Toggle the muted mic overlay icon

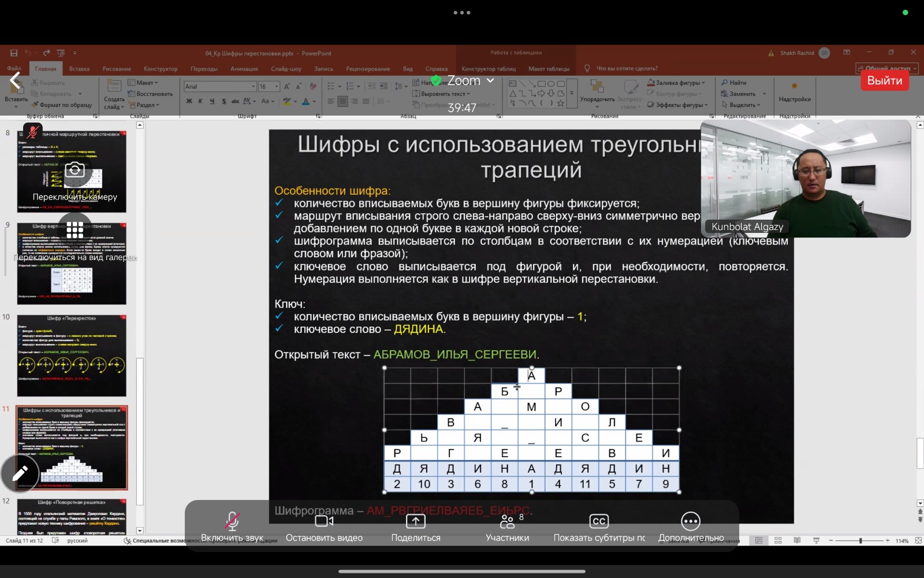pos(33,132)
